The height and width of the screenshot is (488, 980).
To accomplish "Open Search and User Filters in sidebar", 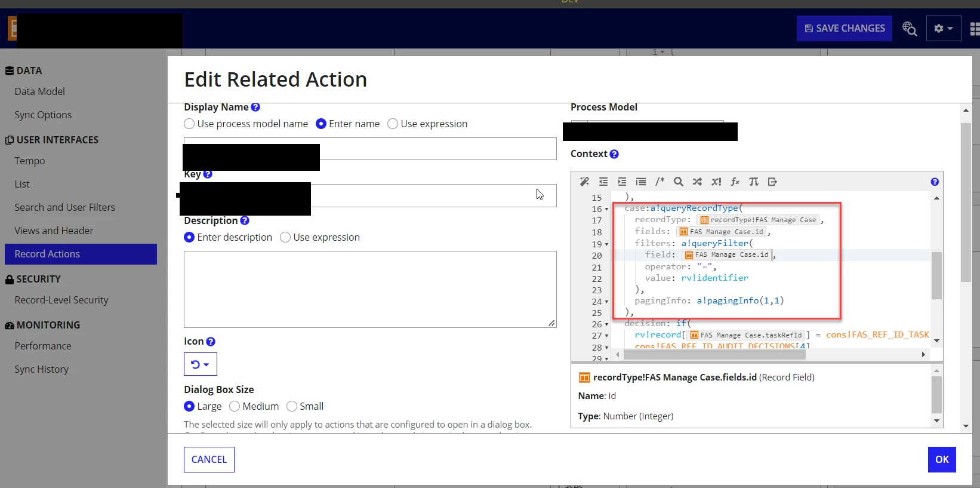I will point(65,207).
